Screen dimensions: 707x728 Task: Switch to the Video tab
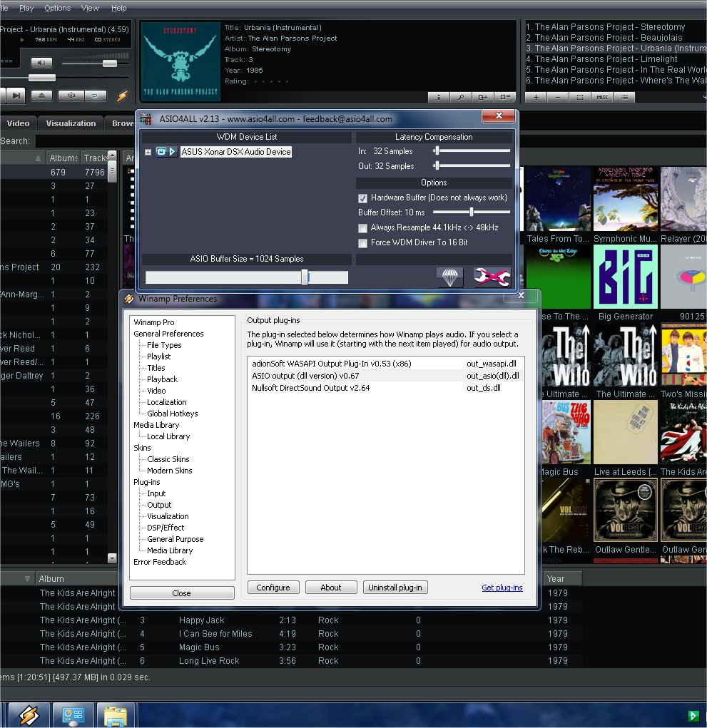[x=18, y=123]
